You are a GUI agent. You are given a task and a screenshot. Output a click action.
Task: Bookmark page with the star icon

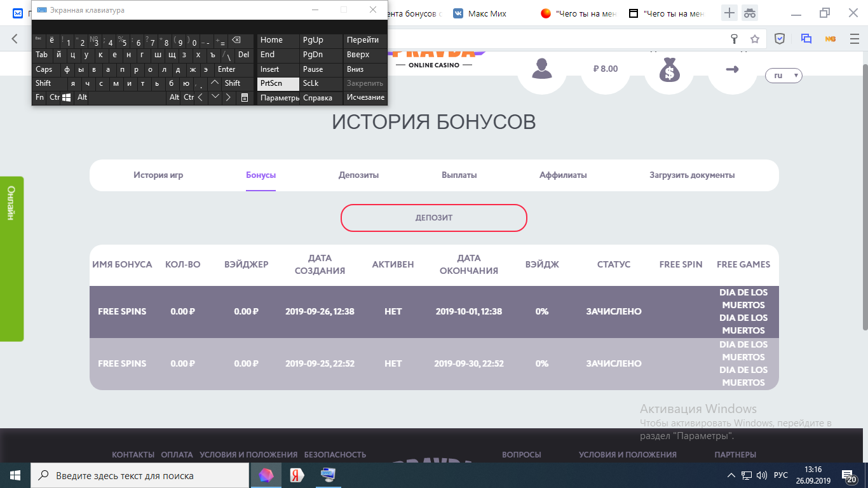pos(755,38)
